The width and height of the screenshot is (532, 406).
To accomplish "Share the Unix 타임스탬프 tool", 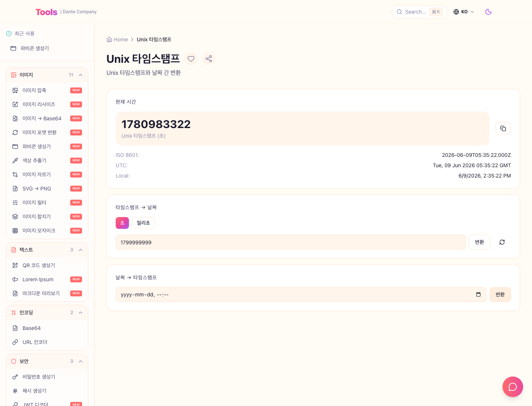I will point(209,59).
